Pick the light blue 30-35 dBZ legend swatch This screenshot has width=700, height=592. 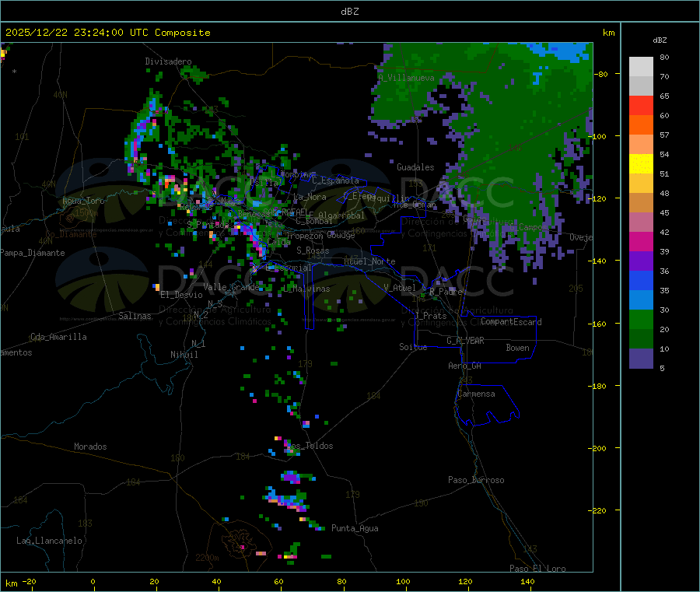(x=641, y=300)
